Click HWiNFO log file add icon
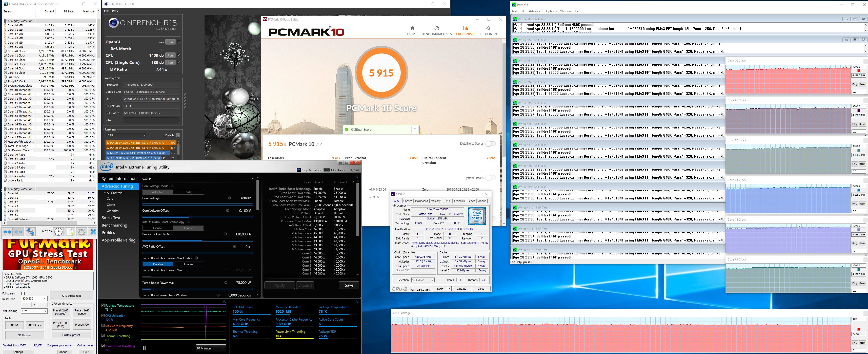 pos(70,232)
